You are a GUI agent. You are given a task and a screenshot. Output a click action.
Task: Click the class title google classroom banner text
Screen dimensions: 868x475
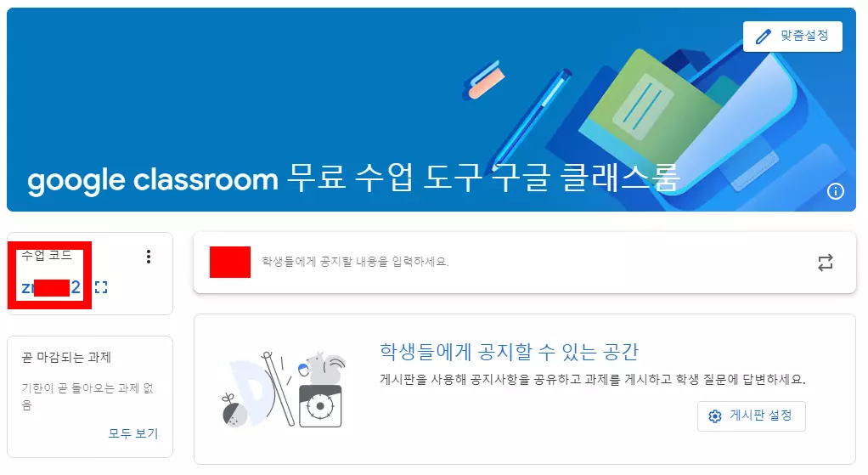pos(353,178)
